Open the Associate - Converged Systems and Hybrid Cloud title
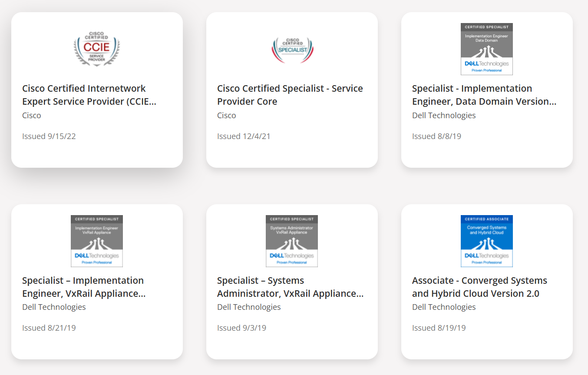 479,287
